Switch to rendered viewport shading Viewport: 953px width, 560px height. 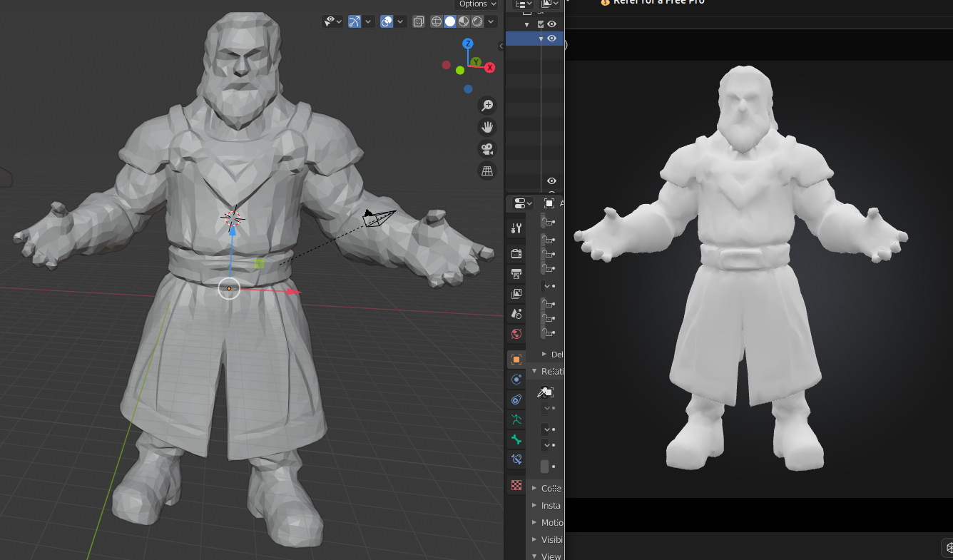[477, 21]
